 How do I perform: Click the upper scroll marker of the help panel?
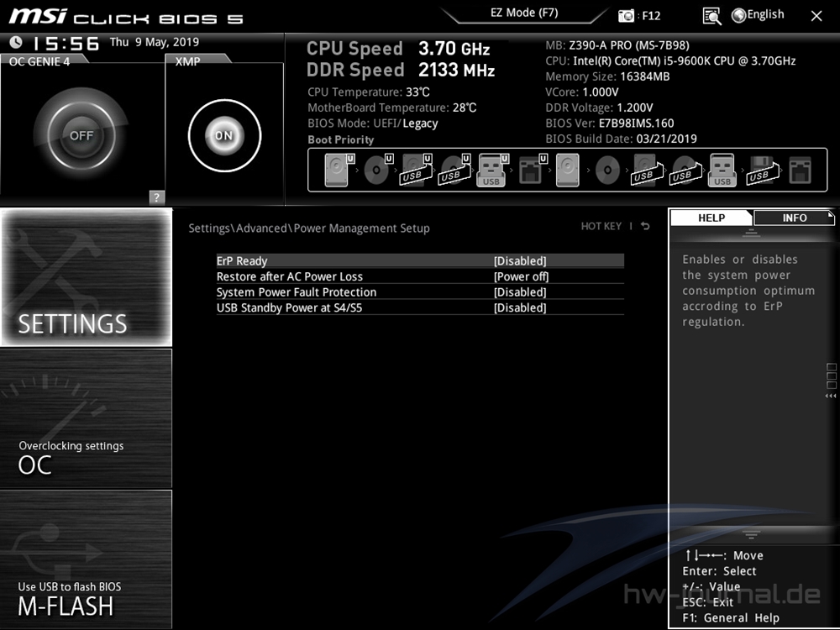click(x=751, y=233)
